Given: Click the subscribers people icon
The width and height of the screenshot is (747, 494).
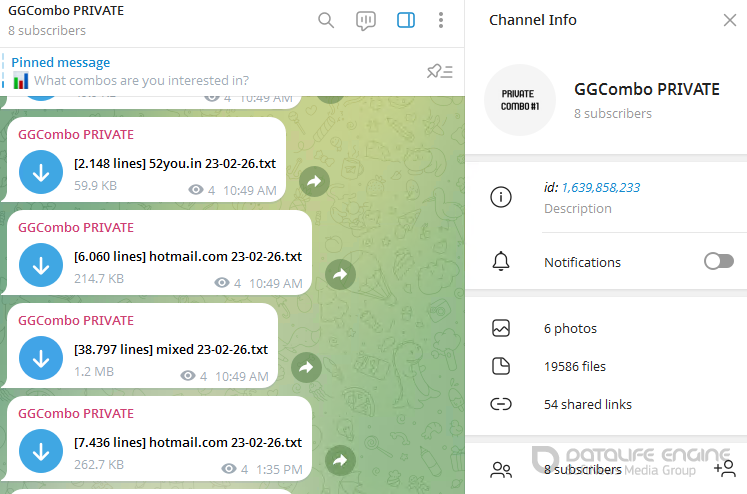Looking at the screenshot, I should point(501,470).
